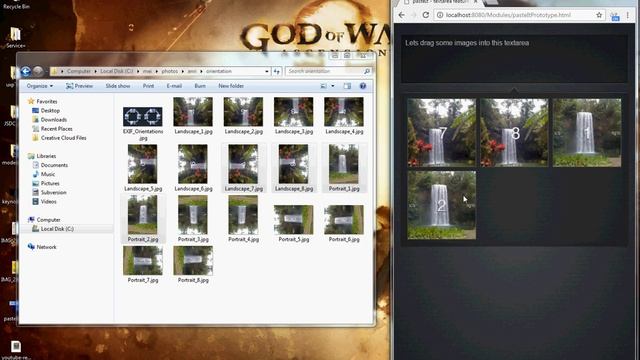Select Landscape_6.jpg thumbnail
Screen dimensions: 640x360
pyautogui.click(x=193, y=164)
